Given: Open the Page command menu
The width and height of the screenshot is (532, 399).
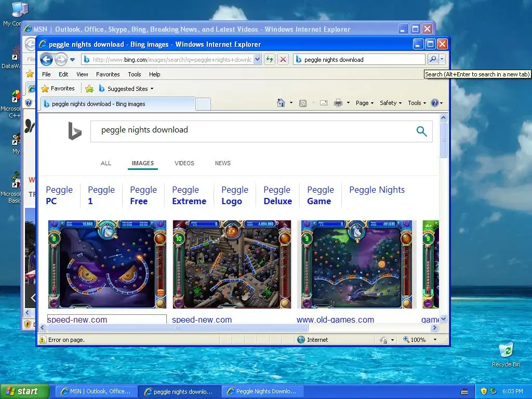Looking at the screenshot, I should [x=364, y=103].
